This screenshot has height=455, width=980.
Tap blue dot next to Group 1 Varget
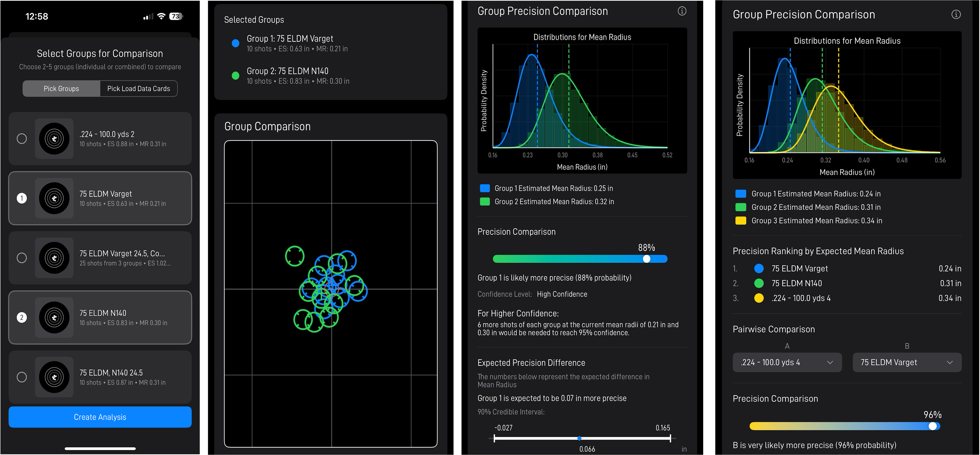pyautogui.click(x=235, y=43)
